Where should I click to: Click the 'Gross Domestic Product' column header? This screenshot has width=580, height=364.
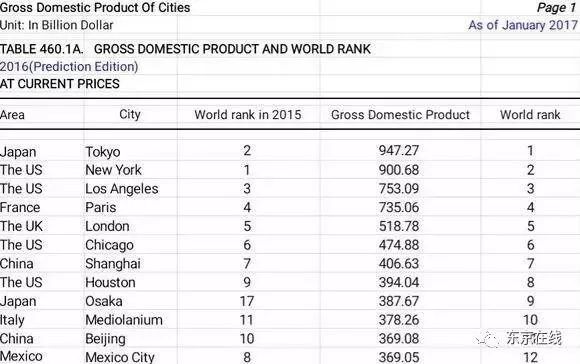point(400,115)
